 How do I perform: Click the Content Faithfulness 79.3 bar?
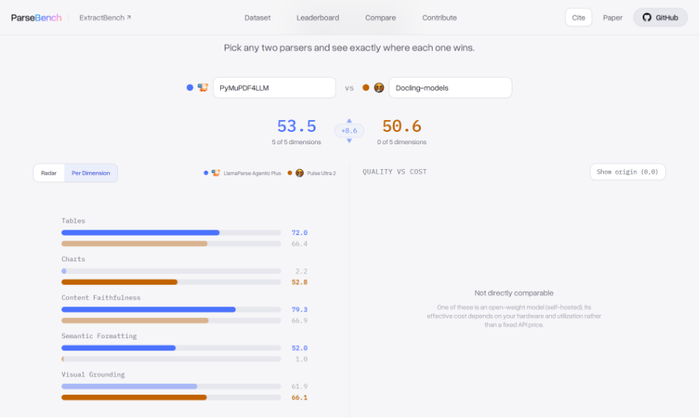pyautogui.click(x=148, y=309)
